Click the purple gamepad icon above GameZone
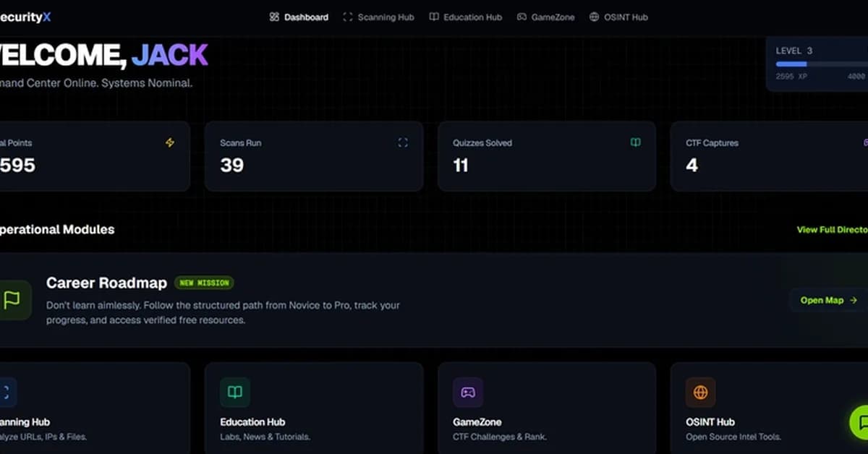868x454 pixels. click(468, 393)
